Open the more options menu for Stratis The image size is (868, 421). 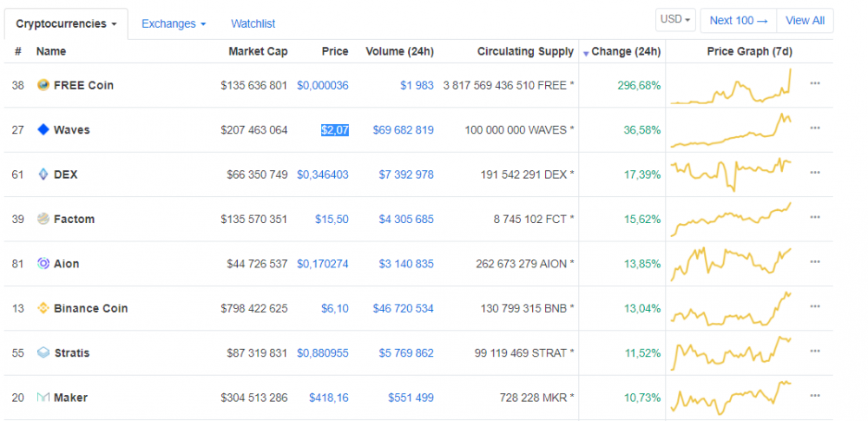click(815, 351)
